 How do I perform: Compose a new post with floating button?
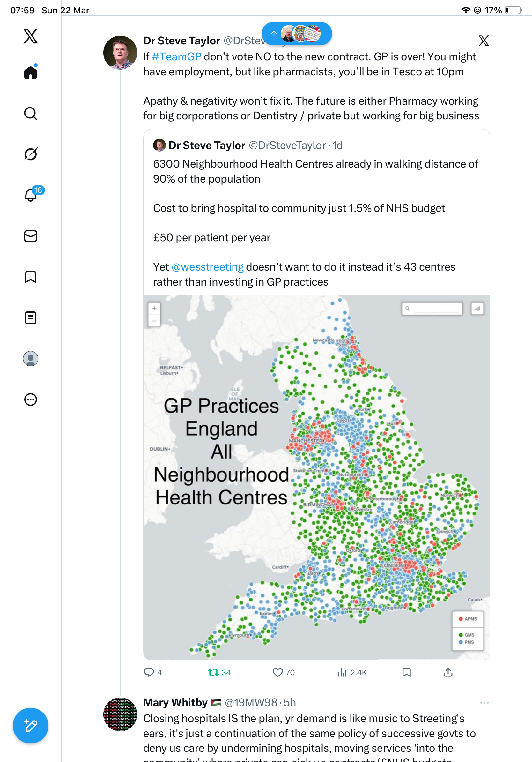(x=31, y=726)
